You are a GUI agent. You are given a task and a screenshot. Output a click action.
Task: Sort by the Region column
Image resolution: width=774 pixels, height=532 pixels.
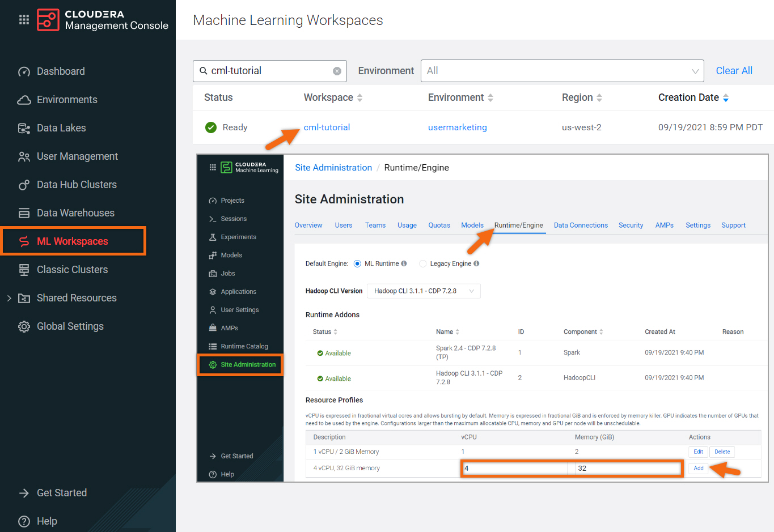(x=582, y=97)
